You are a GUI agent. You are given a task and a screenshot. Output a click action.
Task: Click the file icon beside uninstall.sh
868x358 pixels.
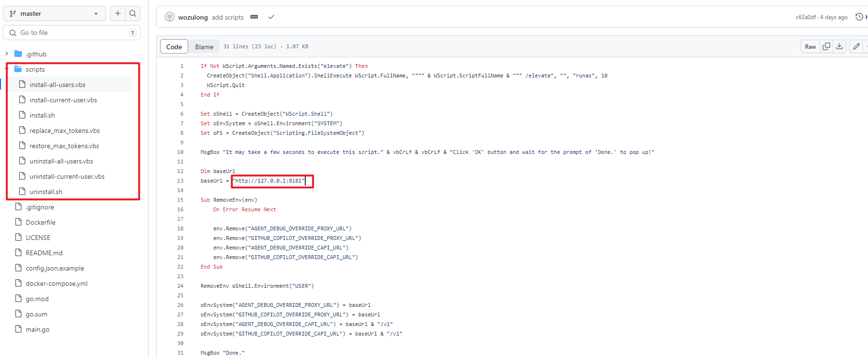[22, 191]
